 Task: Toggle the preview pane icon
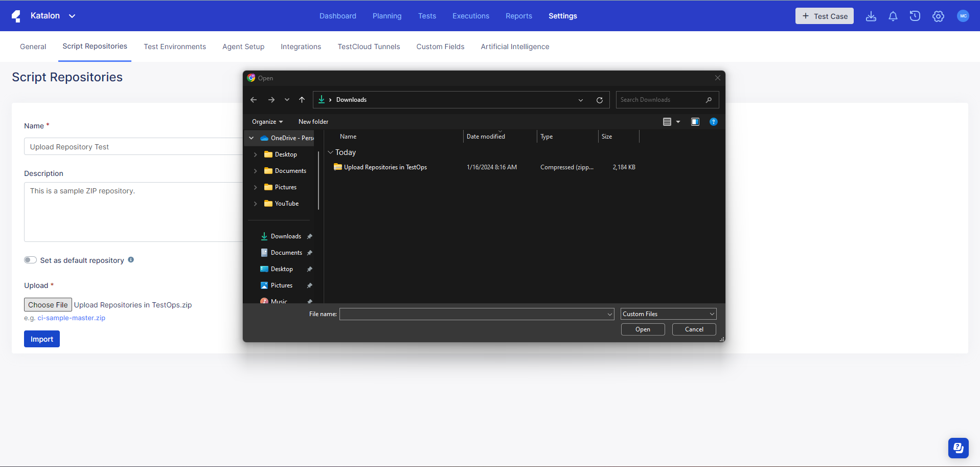click(695, 122)
